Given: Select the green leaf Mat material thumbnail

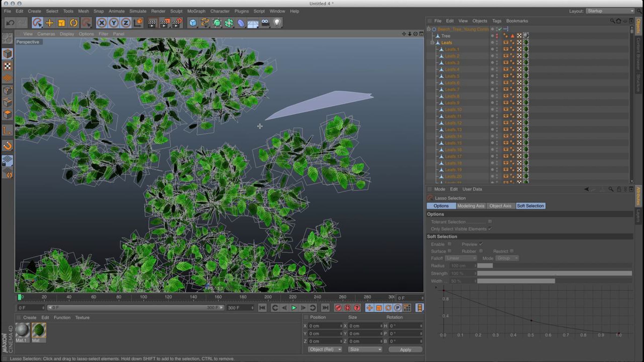Looking at the screenshot, I should tap(39, 330).
